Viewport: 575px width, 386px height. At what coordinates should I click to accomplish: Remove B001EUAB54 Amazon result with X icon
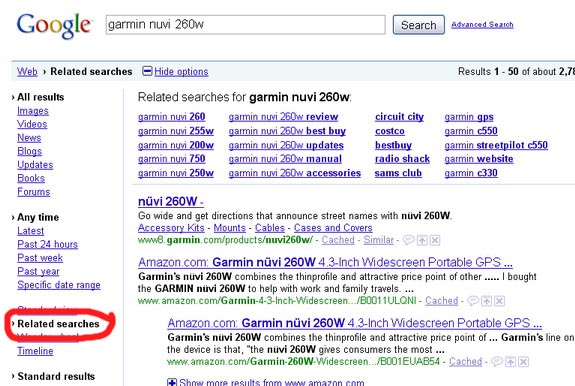pos(523,362)
